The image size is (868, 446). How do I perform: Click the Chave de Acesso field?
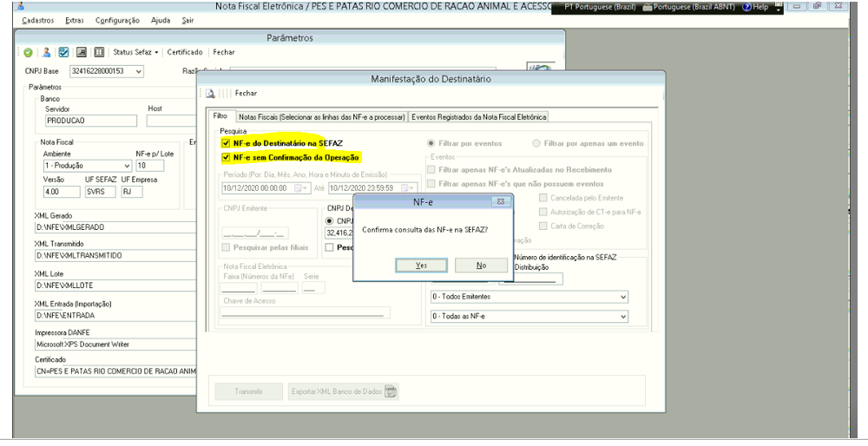[305, 313]
